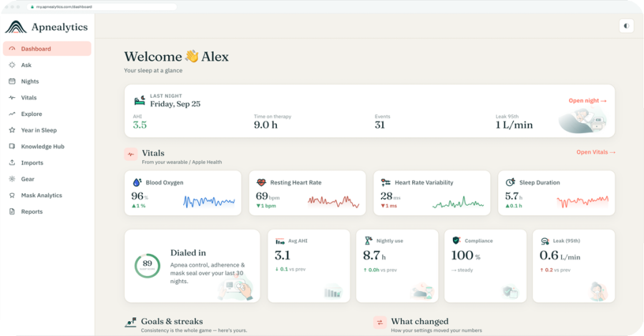This screenshot has height=336, width=644.
Task: Click the 0.6 L/min leak value
Action: (x=560, y=256)
